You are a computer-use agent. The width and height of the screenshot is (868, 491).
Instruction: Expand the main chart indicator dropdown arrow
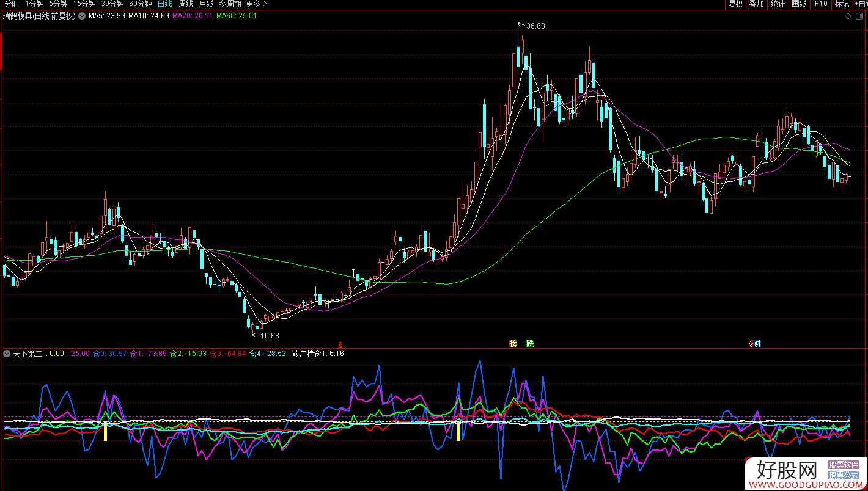pos(82,16)
